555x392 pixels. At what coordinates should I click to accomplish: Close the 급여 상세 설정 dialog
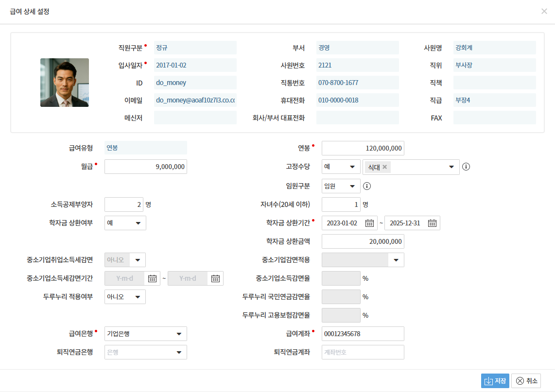tap(544, 11)
